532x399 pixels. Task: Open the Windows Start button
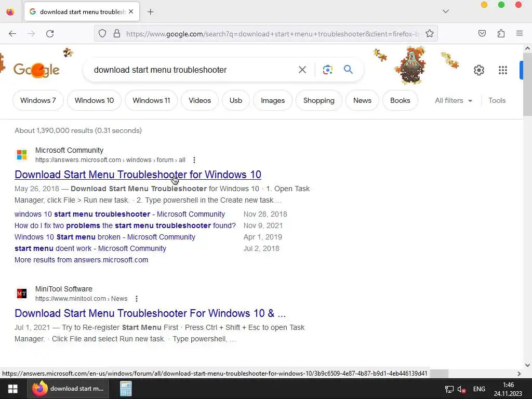13,389
